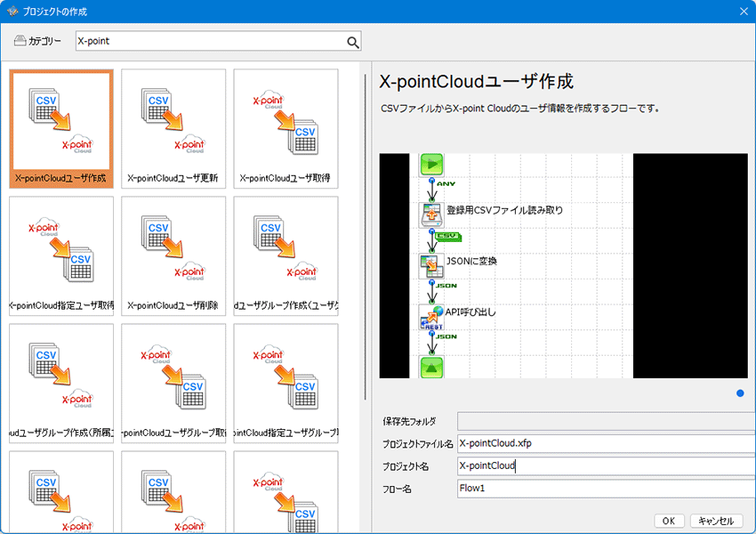Click the green start node in flow preview
This screenshot has height=534, width=756.
click(x=431, y=164)
